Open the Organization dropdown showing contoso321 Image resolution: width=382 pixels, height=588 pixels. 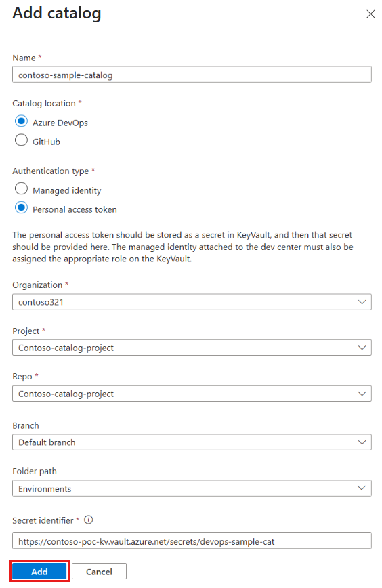pyautogui.click(x=192, y=302)
